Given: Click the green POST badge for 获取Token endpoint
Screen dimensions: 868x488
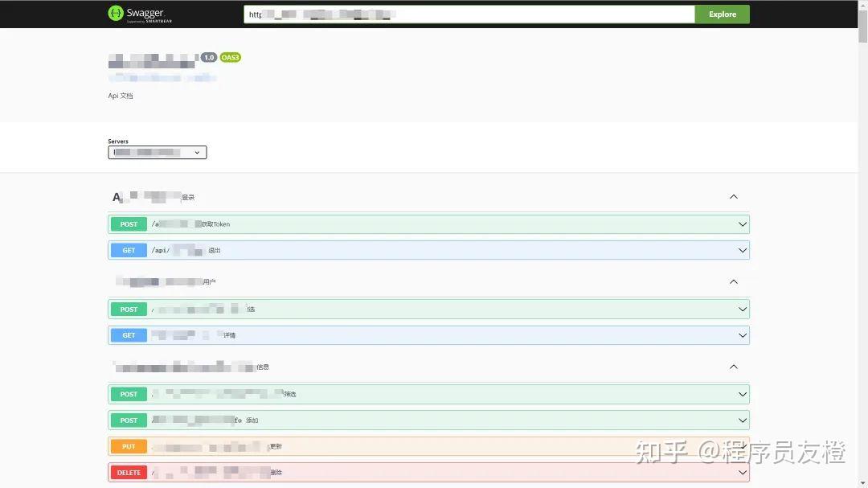Looking at the screenshot, I should coord(127,223).
